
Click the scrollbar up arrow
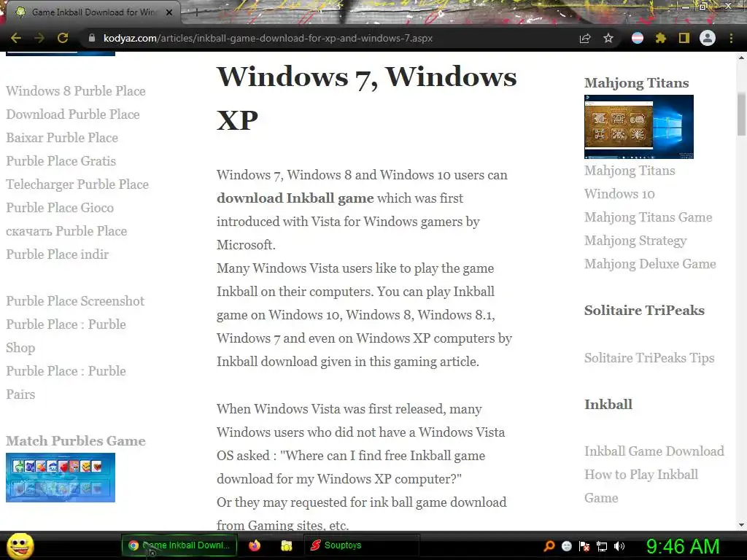(741, 57)
